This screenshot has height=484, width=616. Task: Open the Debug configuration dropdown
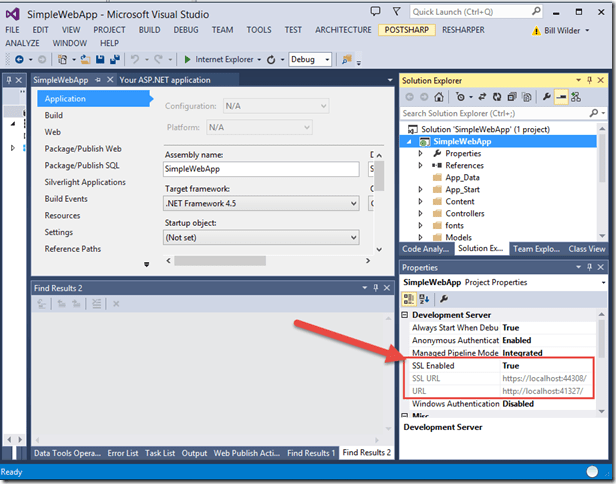coord(315,60)
